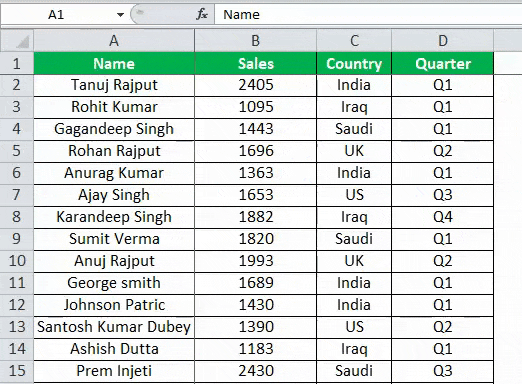Click the Name Box showing A1
The height and width of the screenshot is (384, 522).
click(57, 15)
